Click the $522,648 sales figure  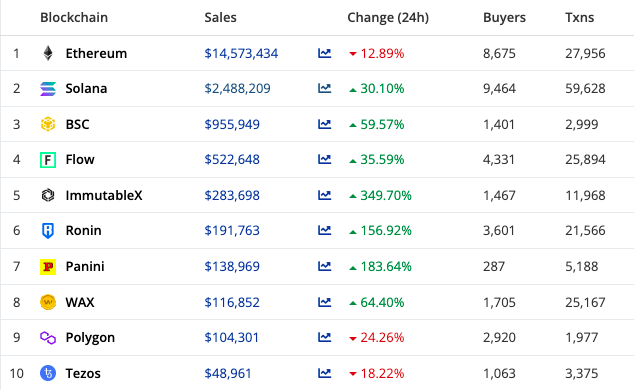[232, 160]
